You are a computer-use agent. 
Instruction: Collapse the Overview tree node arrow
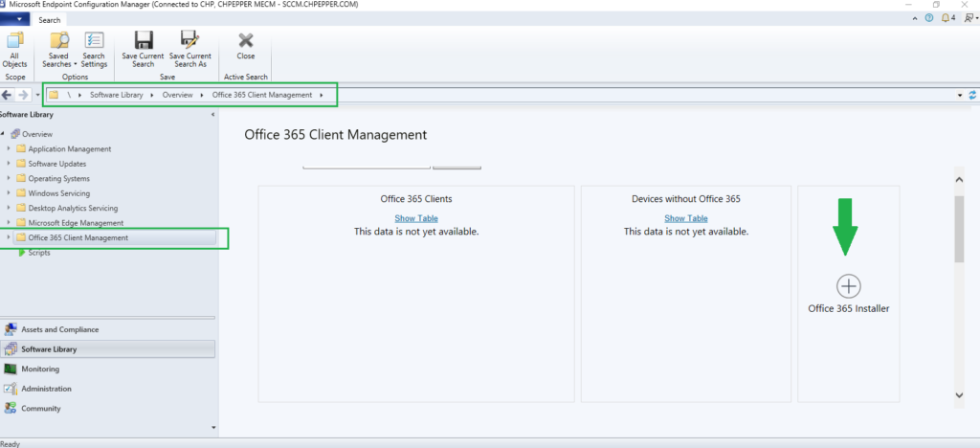pos(3,134)
